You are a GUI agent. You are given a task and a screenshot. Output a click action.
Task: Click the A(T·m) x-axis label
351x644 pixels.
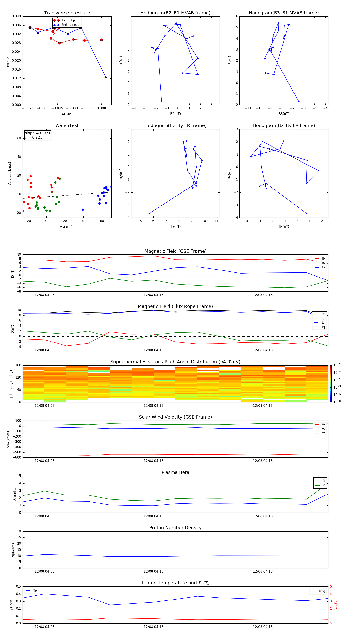pos(67,114)
